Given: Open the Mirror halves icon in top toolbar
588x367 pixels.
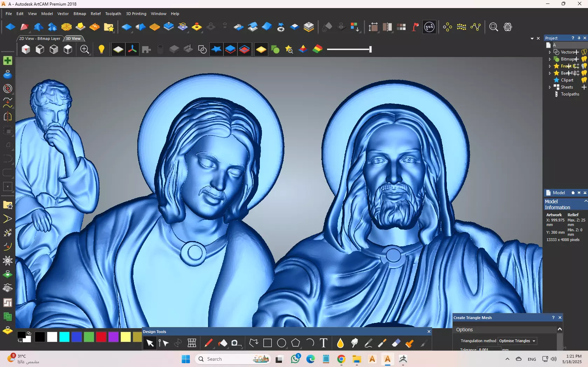Looking at the screenshot, I should 387,27.
